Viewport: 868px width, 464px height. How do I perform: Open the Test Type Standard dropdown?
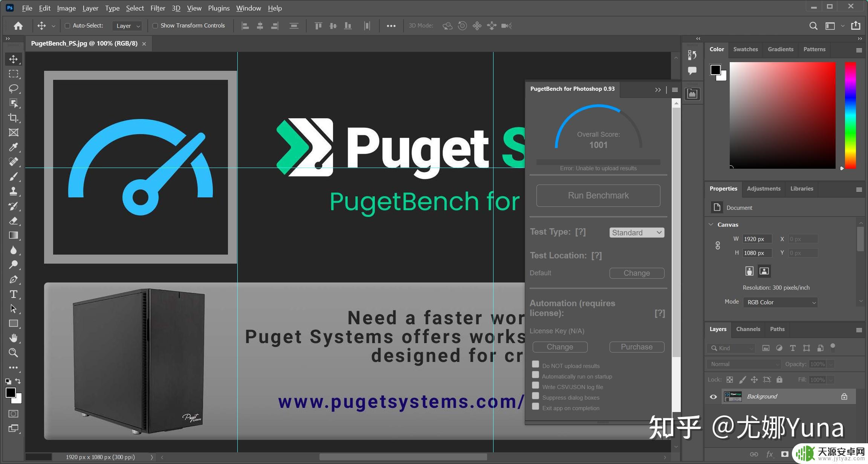pyautogui.click(x=637, y=233)
